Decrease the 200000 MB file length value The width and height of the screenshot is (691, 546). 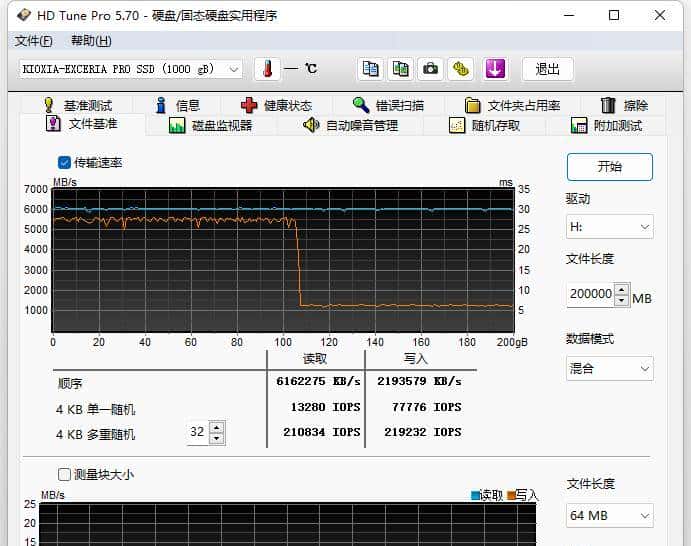tap(621, 301)
